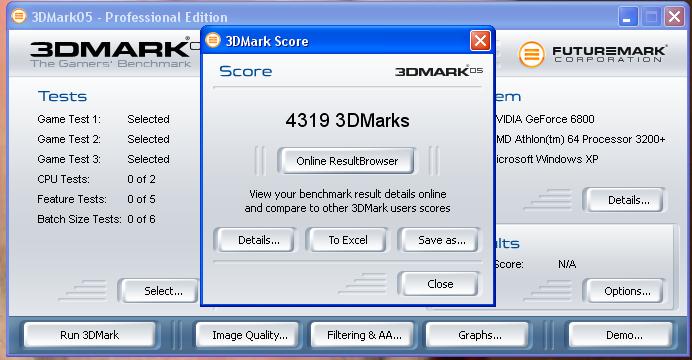Click the '4319 3DMarks' score text
Viewport: 692px width, 360px height.
coord(347,120)
